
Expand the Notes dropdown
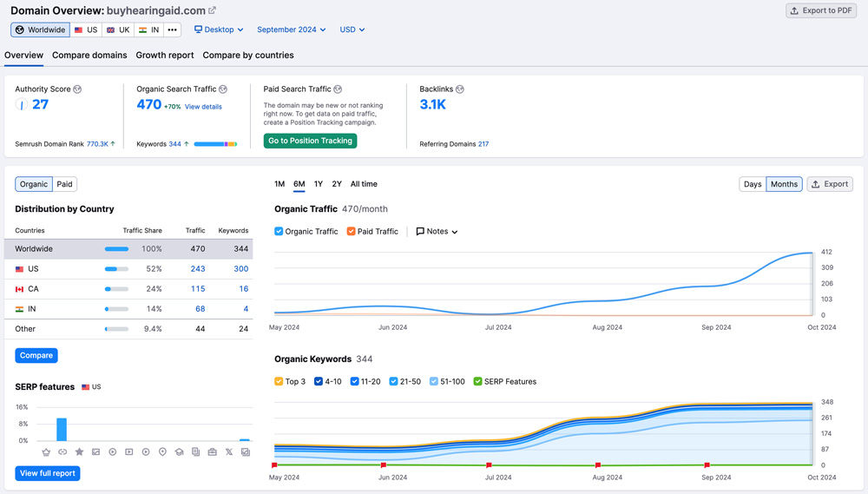pyautogui.click(x=437, y=232)
